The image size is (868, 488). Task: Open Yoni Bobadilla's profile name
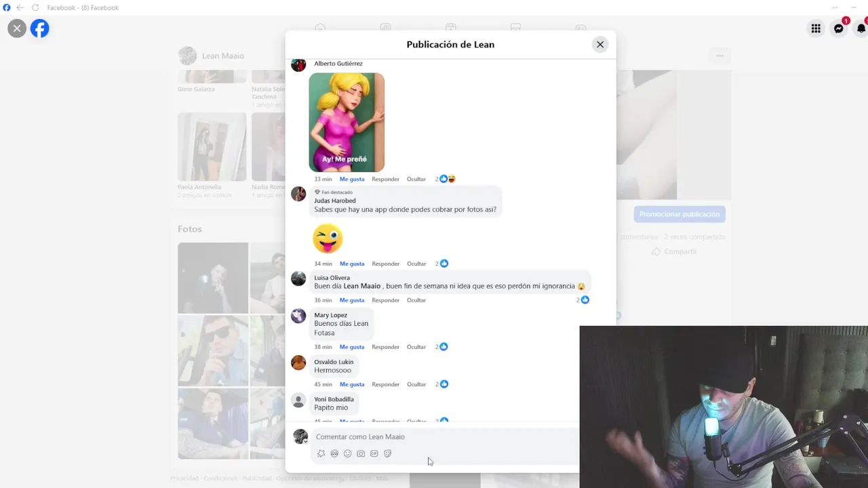tap(334, 399)
